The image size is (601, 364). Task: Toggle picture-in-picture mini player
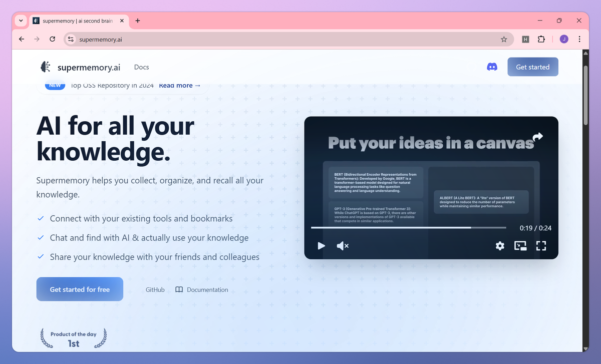pos(520,245)
